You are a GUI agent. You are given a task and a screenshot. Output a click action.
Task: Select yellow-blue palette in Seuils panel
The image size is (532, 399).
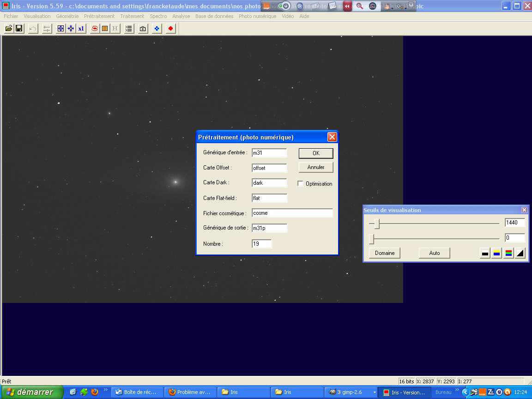(x=497, y=253)
